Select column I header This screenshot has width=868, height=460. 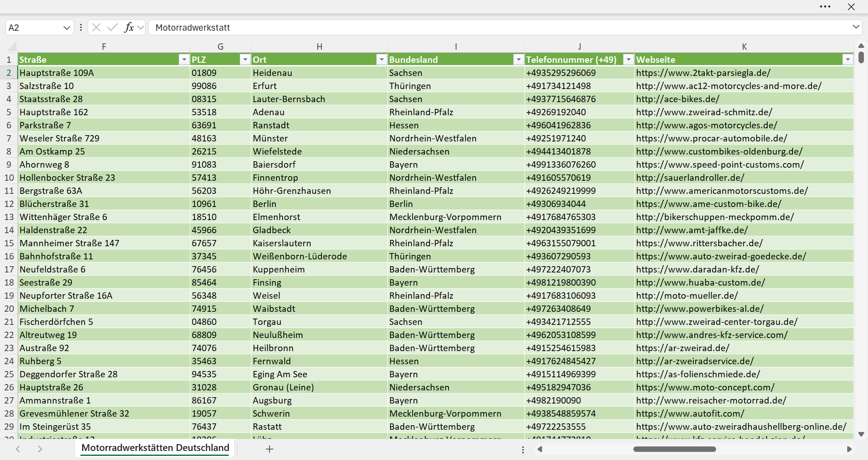pyautogui.click(x=456, y=47)
